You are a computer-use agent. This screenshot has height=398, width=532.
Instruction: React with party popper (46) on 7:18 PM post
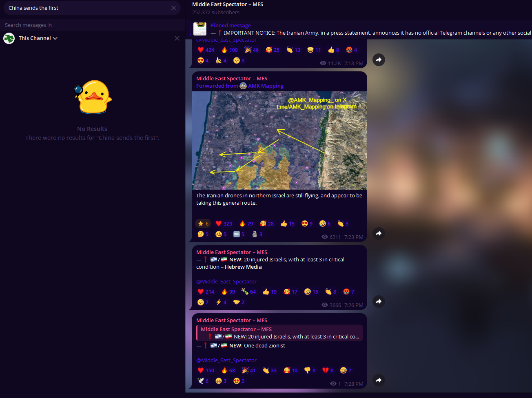(252, 50)
